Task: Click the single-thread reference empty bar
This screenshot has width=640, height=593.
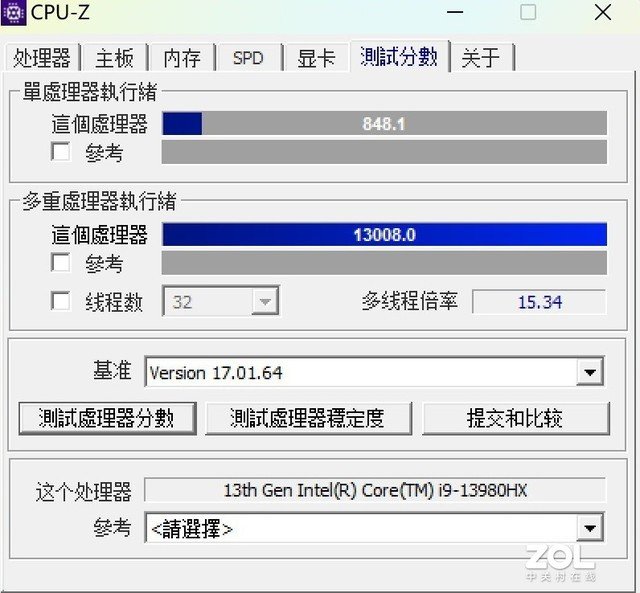Action: click(x=384, y=152)
